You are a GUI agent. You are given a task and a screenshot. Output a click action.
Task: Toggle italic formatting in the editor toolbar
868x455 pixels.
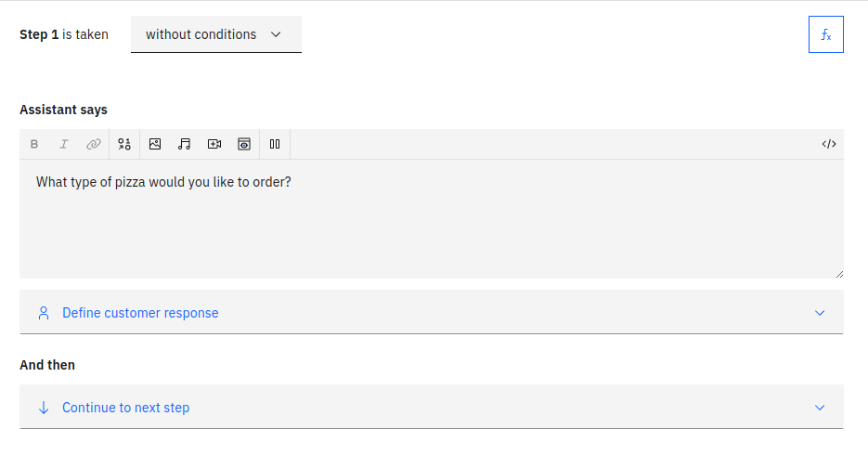coord(64,144)
